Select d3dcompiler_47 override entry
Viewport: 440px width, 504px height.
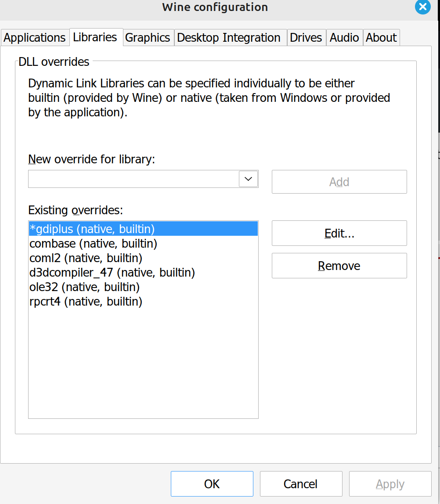point(143,273)
